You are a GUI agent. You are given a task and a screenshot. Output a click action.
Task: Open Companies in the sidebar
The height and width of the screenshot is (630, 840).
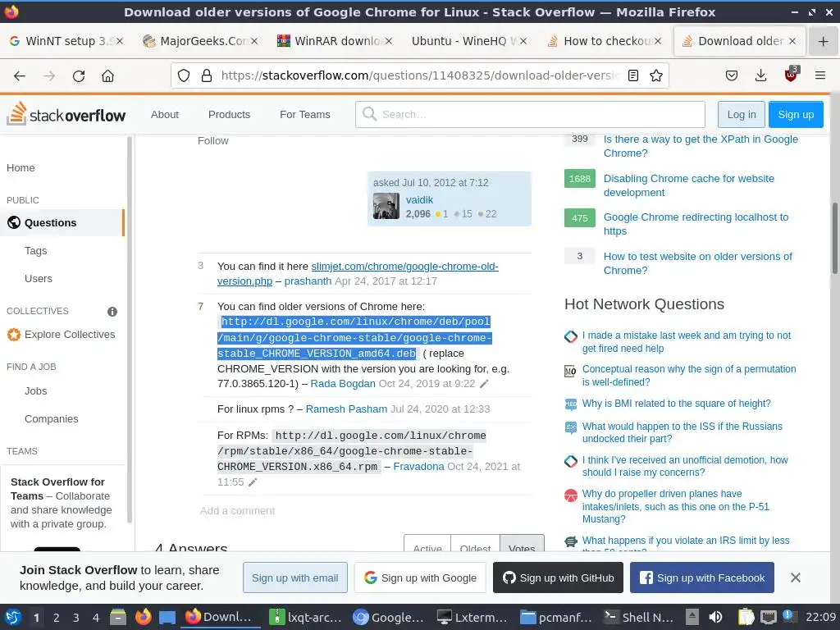pyautogui.click(x=52, y=419)
